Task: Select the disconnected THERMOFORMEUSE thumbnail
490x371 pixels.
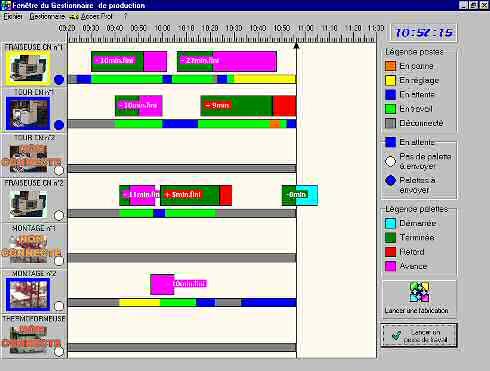Action: [28, 339]
